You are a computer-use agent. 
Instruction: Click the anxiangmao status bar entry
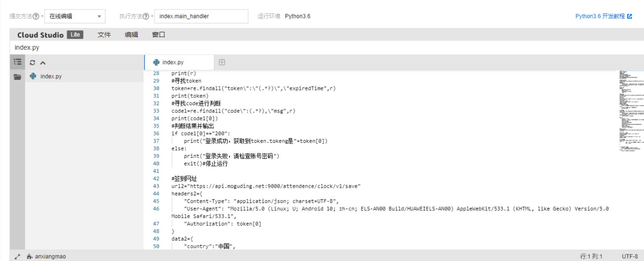click(46, 256)
